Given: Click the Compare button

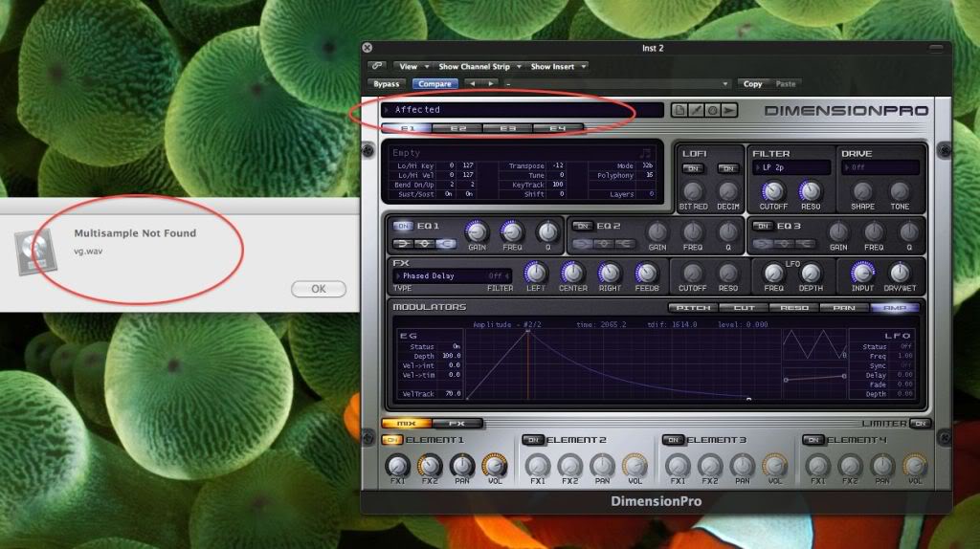Looking at the screenshot, I should 434,84.
